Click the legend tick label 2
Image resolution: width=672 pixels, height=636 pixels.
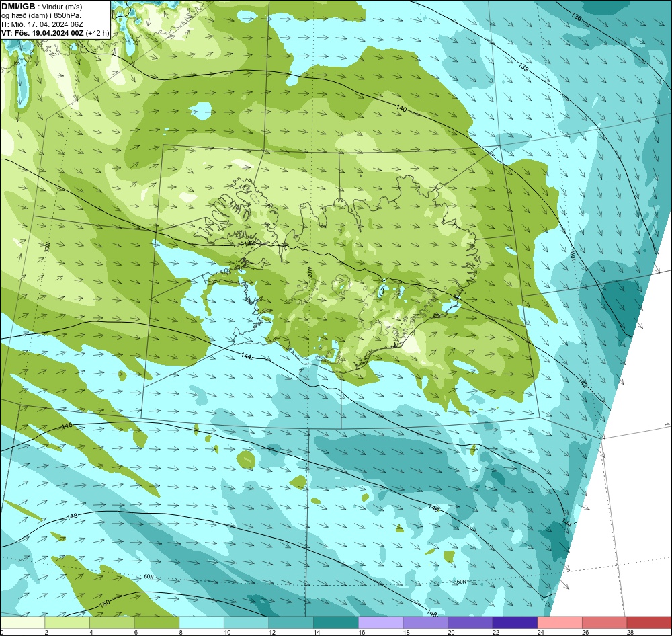pyautogui.click(x=46, y=632)
